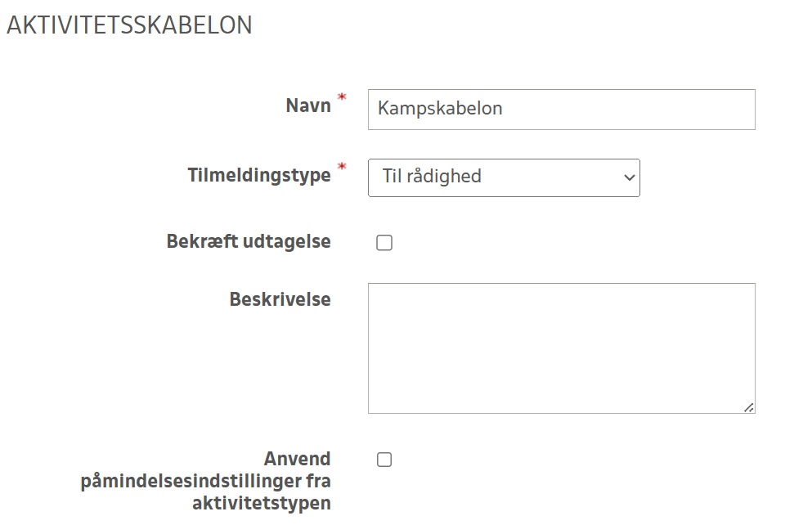Click the red asterisk beside Navn
This screenshot has height=525, width=812.
(342, 99)
